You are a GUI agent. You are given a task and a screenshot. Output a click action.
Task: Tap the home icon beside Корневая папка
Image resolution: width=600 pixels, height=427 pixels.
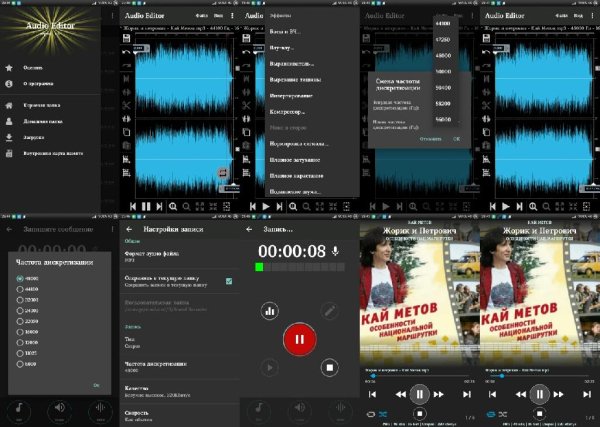coord(9,105)
